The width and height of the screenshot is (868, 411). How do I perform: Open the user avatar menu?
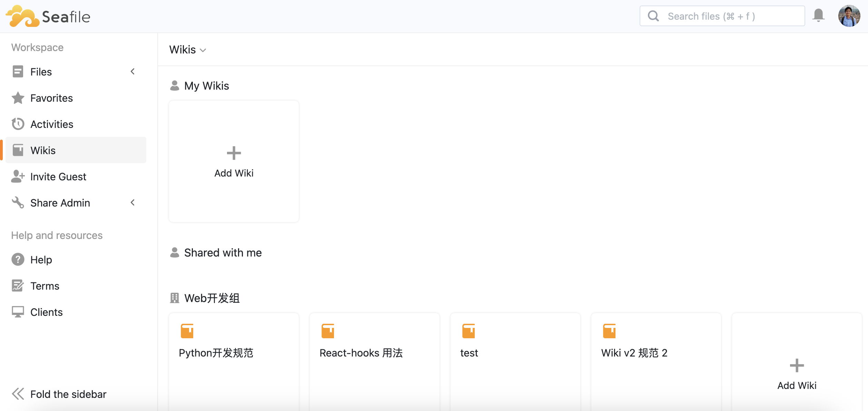(x=849, y=16)
